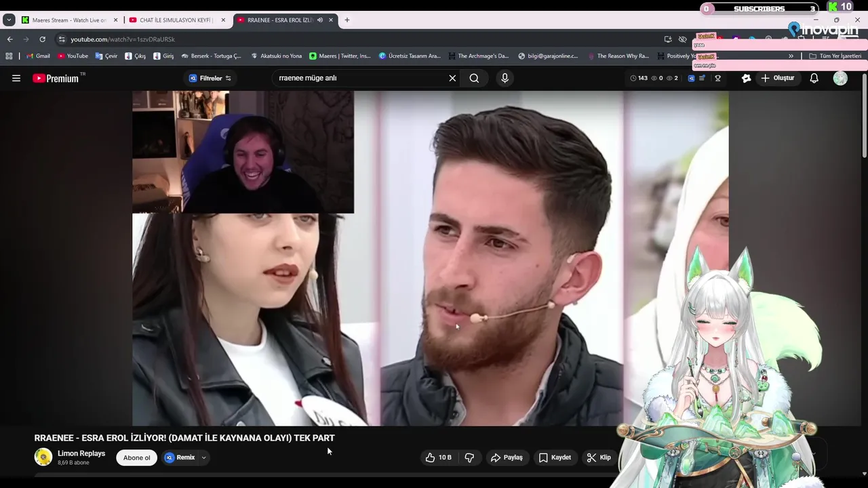Open The Reason Why Ra... bookmark

coord(618,56)
